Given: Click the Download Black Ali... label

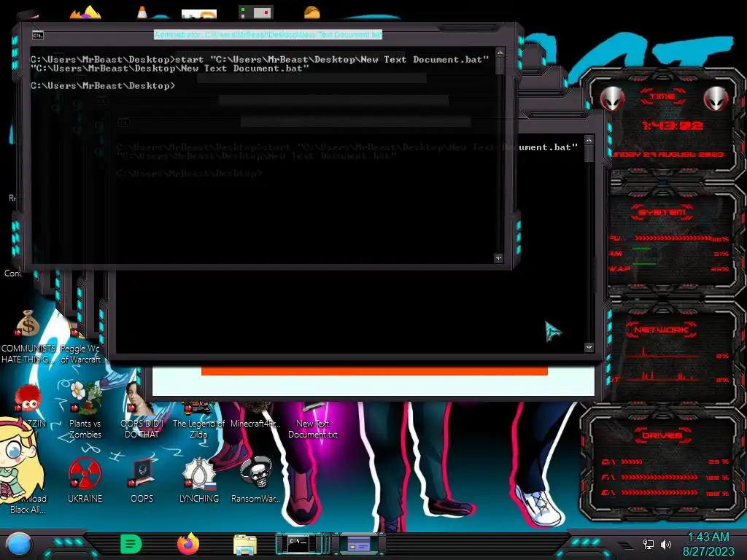Looking at the screenshot, I should coord(28,504).
